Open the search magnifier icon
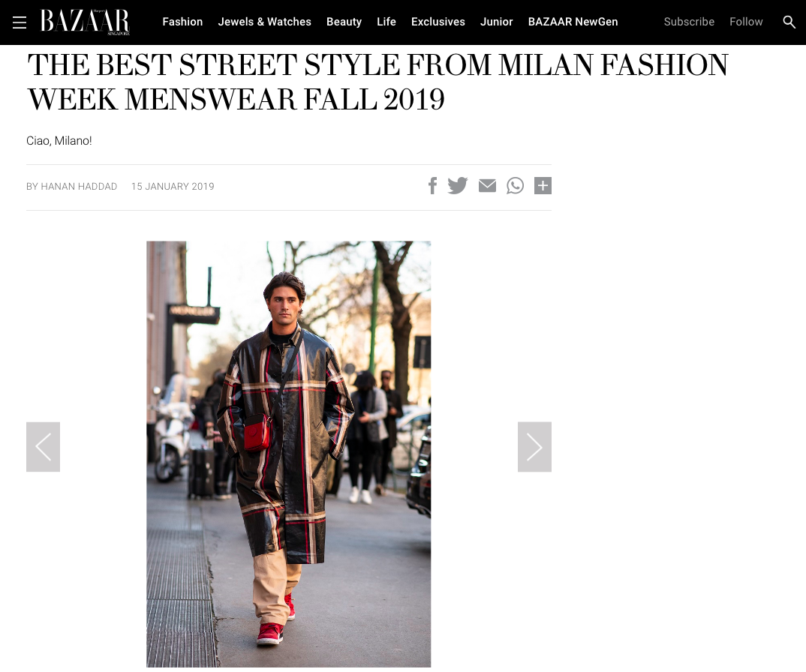The width and height of the screenshot is (806, 672). click(789, 22)
